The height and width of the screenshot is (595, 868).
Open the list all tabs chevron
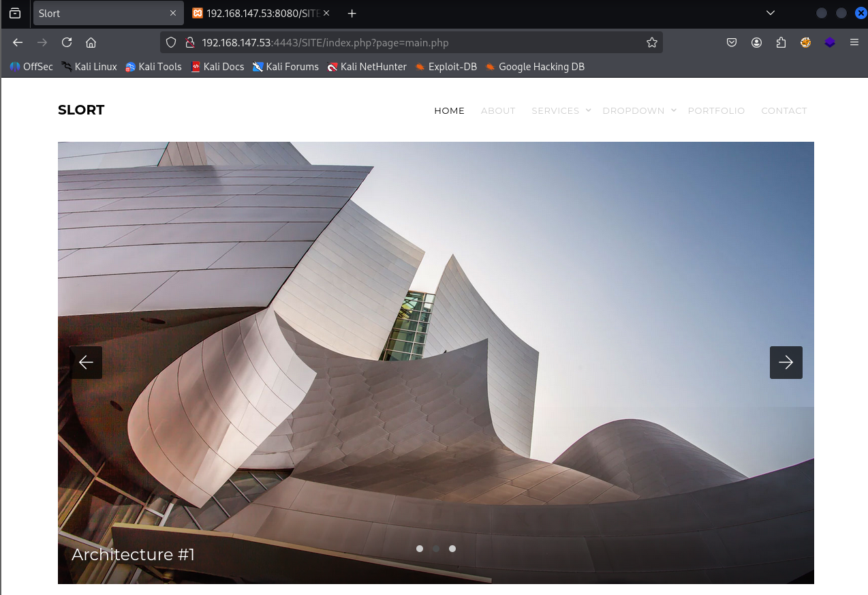(771, 13)
